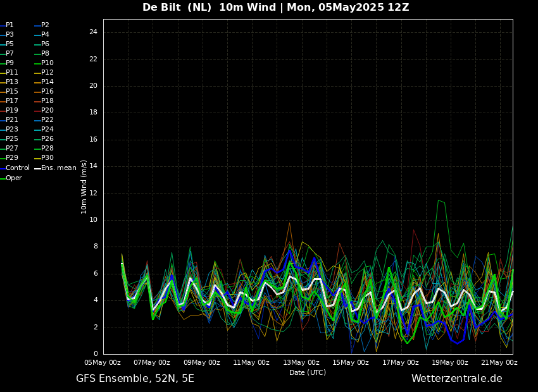538x392 pixels.
Task: Select the 05May 00z date tick label
Action: click(x=103, y=363)
